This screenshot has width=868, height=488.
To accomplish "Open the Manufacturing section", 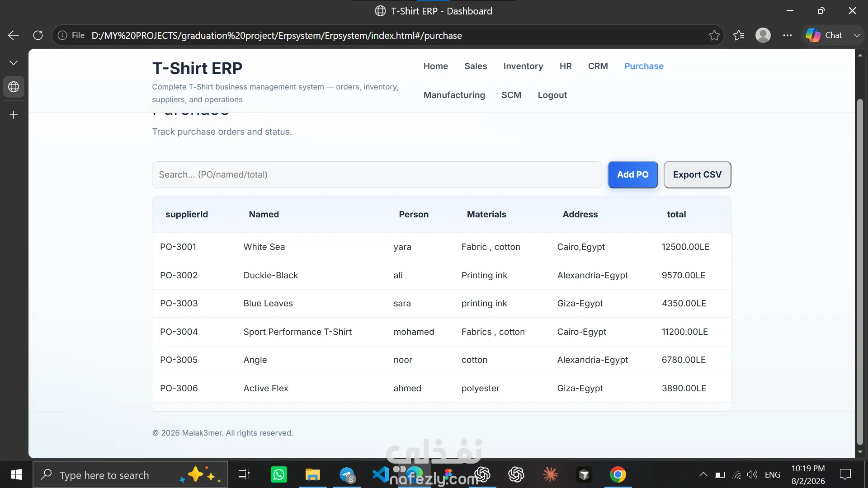I will [454, 95].
